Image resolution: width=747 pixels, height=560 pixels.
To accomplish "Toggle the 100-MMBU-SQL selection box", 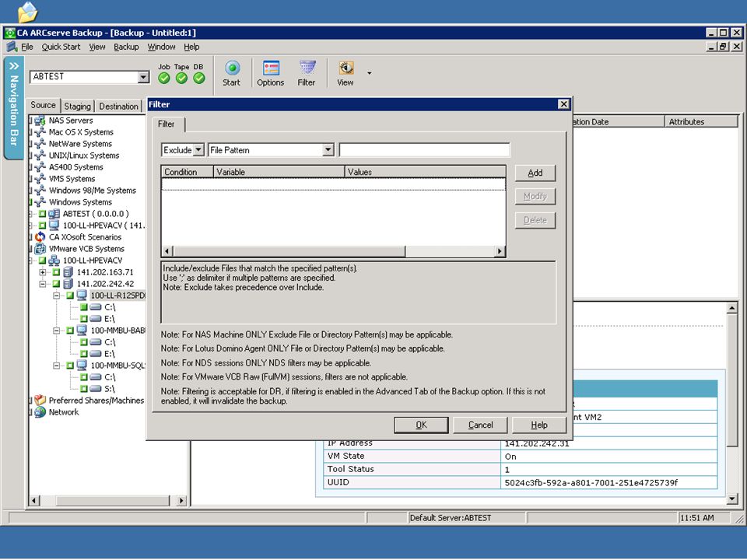I will pos(70,366).
